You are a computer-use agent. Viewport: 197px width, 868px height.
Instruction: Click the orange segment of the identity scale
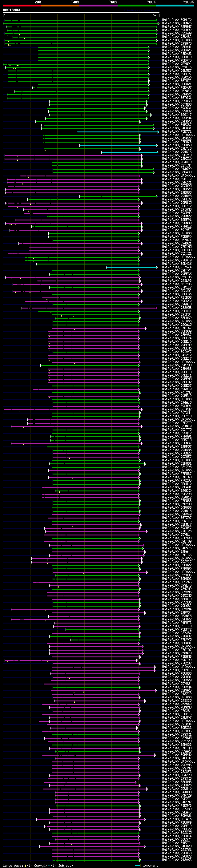pos(60,6)
